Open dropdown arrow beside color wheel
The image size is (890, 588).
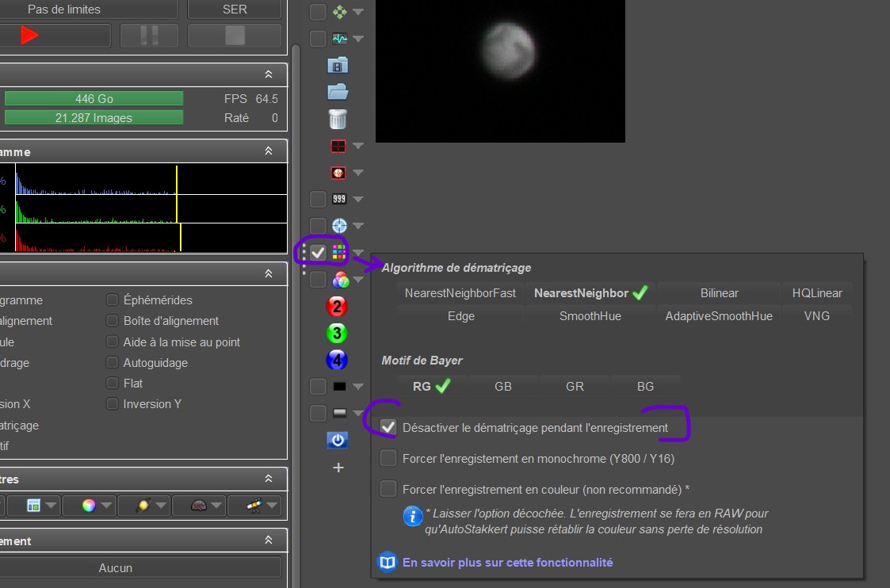pyautogui.click(x=107, y=506)
